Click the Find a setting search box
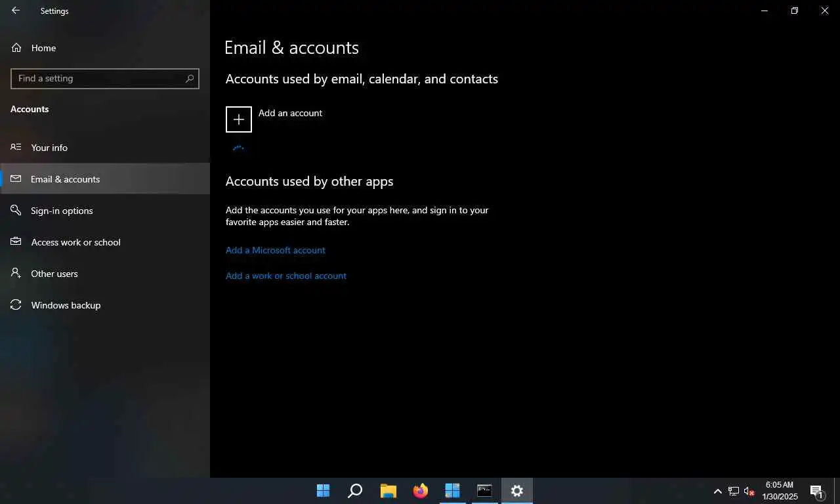The width and height of the screenshot is (840, 504). [105, 78]
